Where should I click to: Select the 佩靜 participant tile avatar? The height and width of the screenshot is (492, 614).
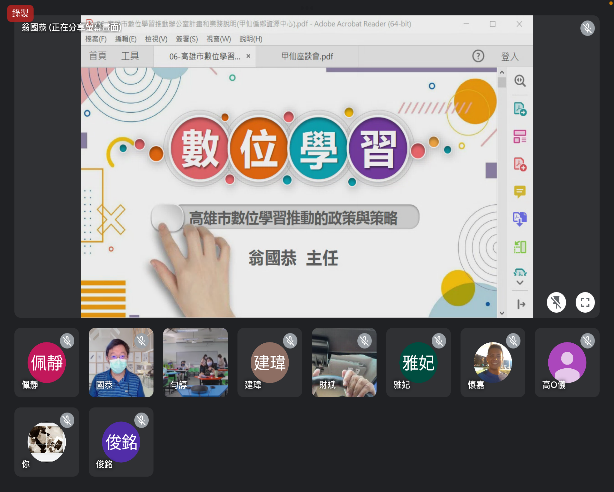point(47,362)
